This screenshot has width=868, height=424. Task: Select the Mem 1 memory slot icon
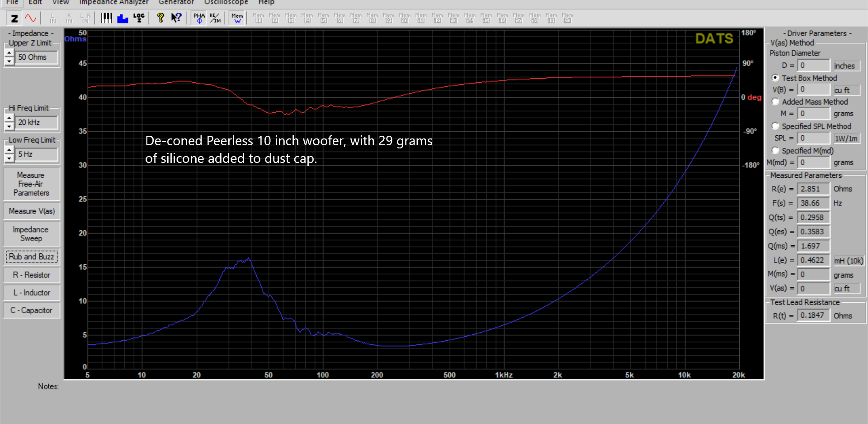[x=258, y=19]
